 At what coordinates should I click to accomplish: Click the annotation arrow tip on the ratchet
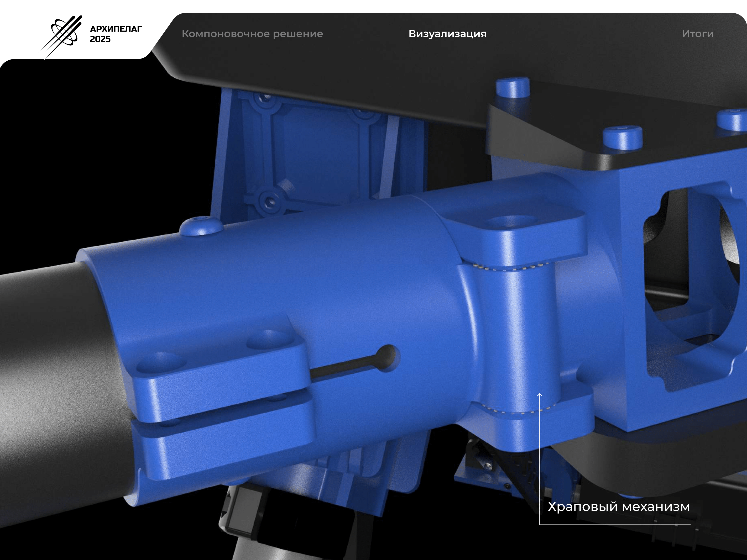[540, 394]
